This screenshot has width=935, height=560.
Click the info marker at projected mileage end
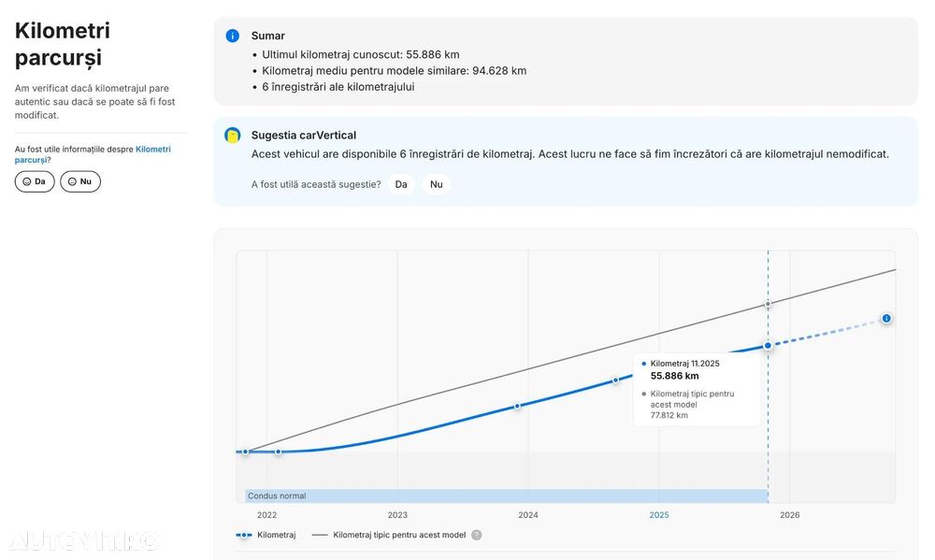(886, 319)
